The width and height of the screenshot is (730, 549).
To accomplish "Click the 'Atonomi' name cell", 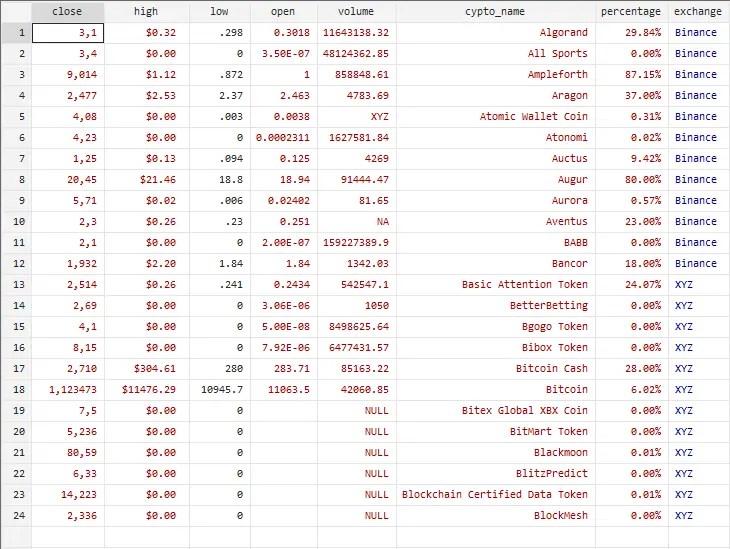I will click(496, 137).
